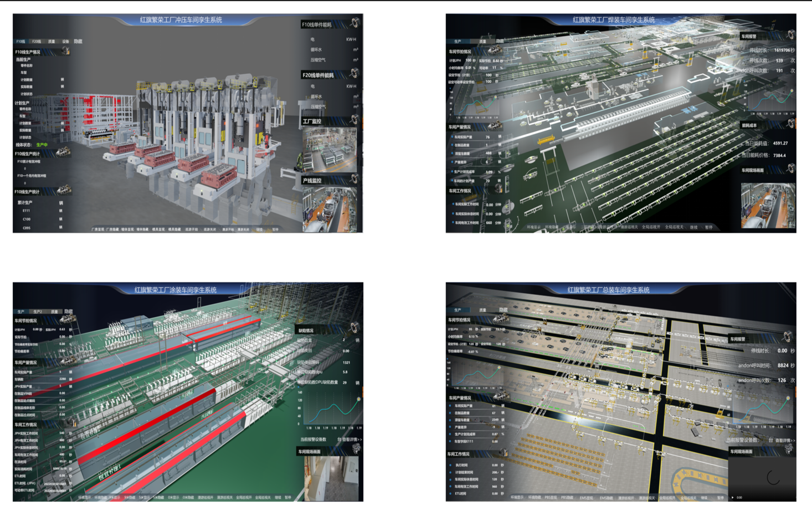Open the 工厂监控 camera feed thumbnail
This screenshot has width=812, height=516.
pyautogui.click(x=330, y=149)
